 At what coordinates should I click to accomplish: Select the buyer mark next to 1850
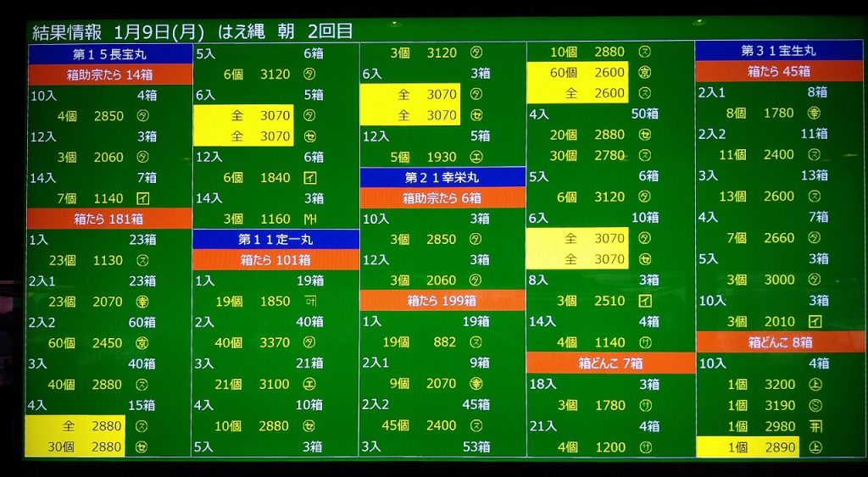click(x=309, y=301)
